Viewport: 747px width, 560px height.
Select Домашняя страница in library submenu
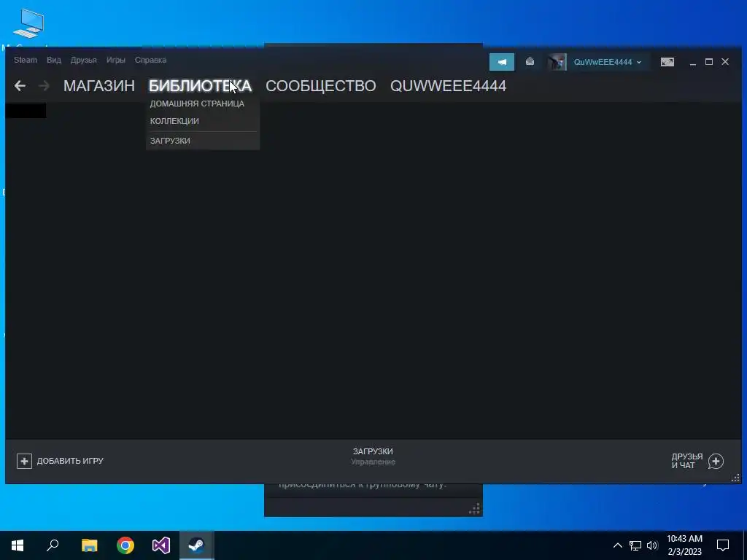click(x=197, y=104)
